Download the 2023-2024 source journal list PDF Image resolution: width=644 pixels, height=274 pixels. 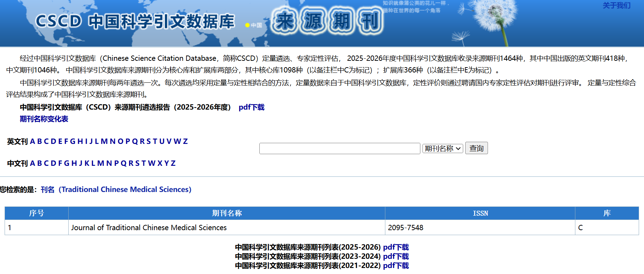pyautogui.click(x=396, y=256)
